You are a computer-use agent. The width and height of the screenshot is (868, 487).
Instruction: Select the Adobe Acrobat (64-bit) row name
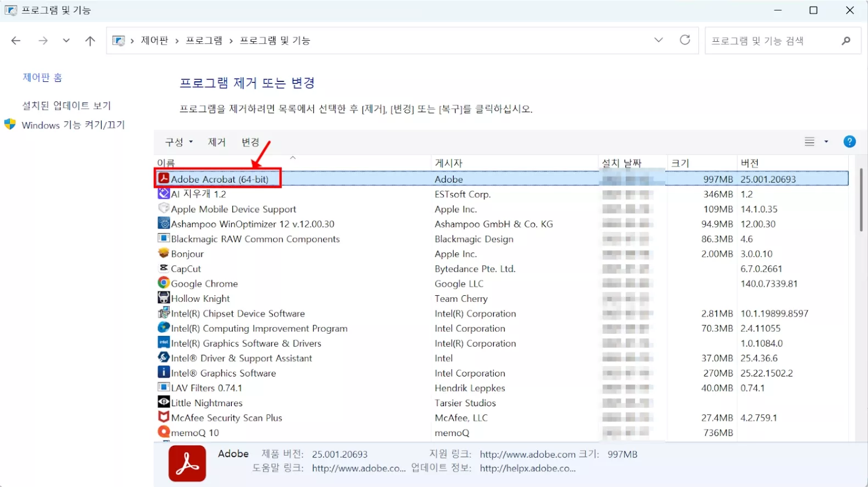220,179
